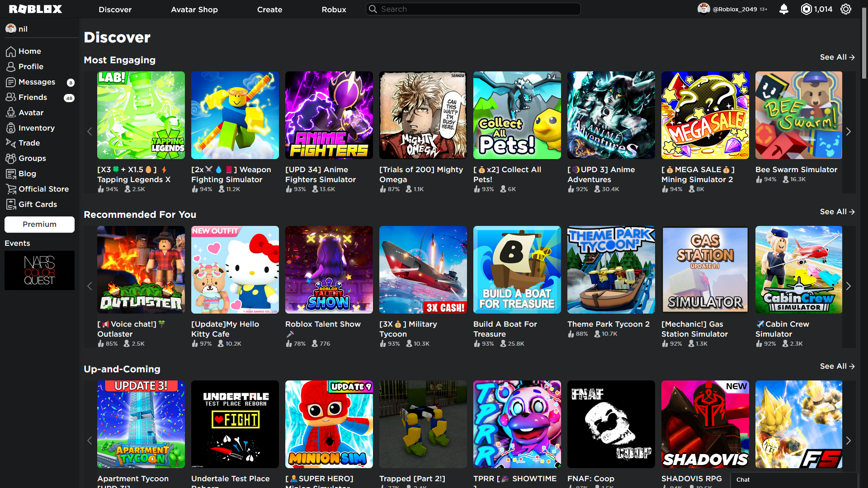Open the Chat panel
The image size is (868, 488).
tap(794, 480)
